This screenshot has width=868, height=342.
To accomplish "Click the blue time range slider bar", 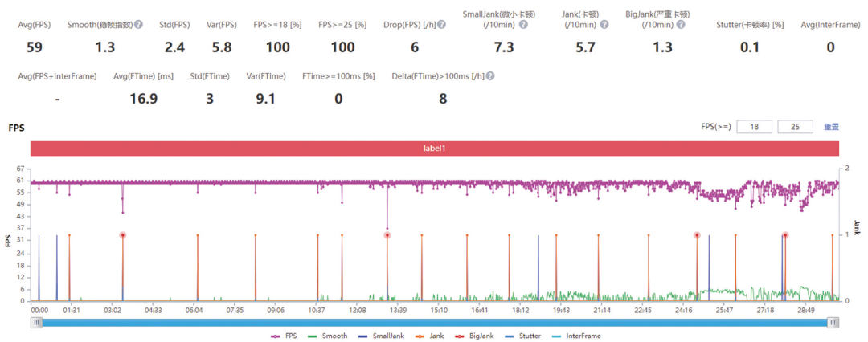I will [435, 322].
